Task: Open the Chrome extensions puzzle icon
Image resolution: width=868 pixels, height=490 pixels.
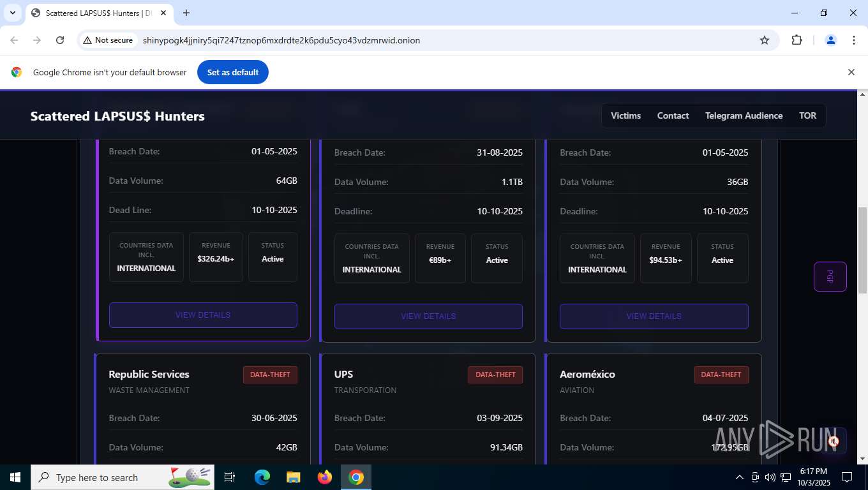Action: 797,40
